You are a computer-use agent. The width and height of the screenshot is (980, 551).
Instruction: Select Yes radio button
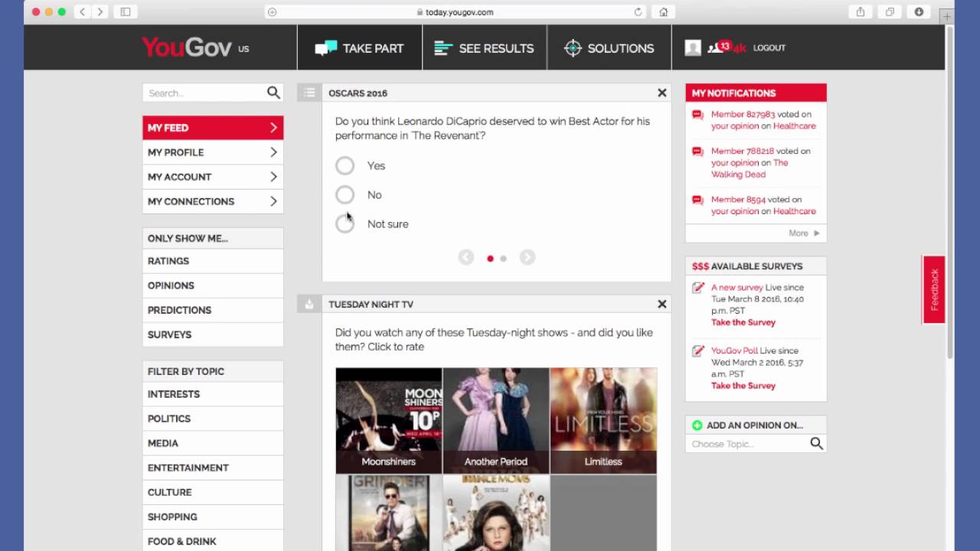345,165
